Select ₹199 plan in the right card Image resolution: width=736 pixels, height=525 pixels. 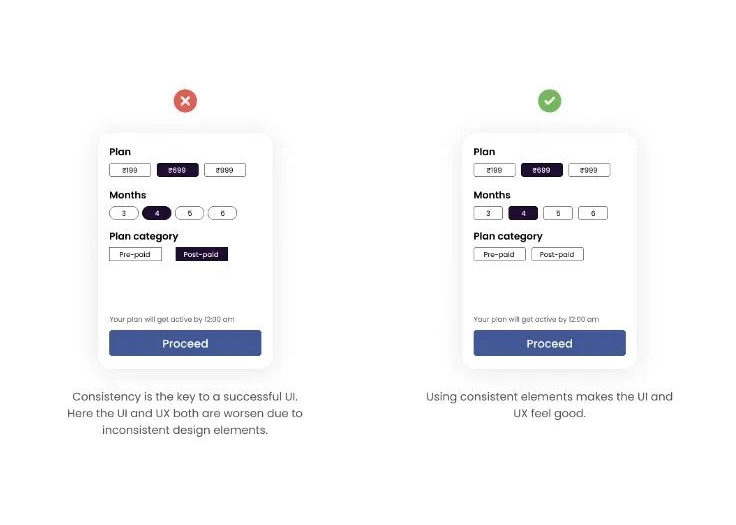click(x=494, y=170)
